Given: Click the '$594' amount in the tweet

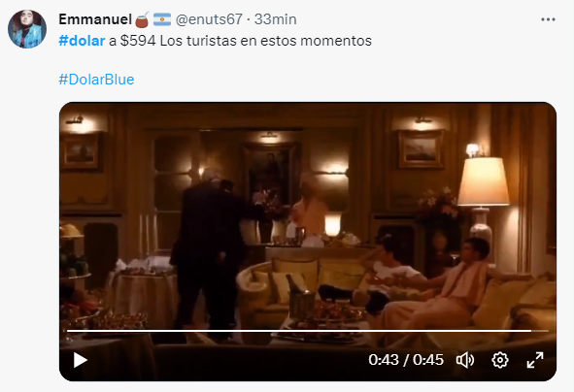Looking at the screenshot, I should 138,41.
